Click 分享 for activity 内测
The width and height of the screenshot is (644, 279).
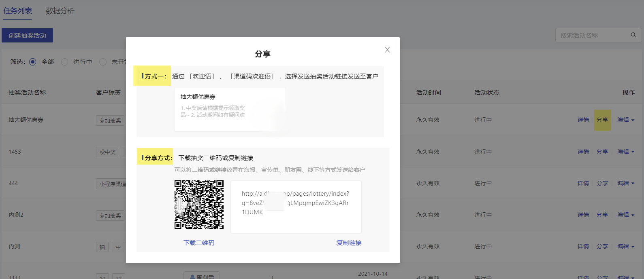[x=602, y=246]
